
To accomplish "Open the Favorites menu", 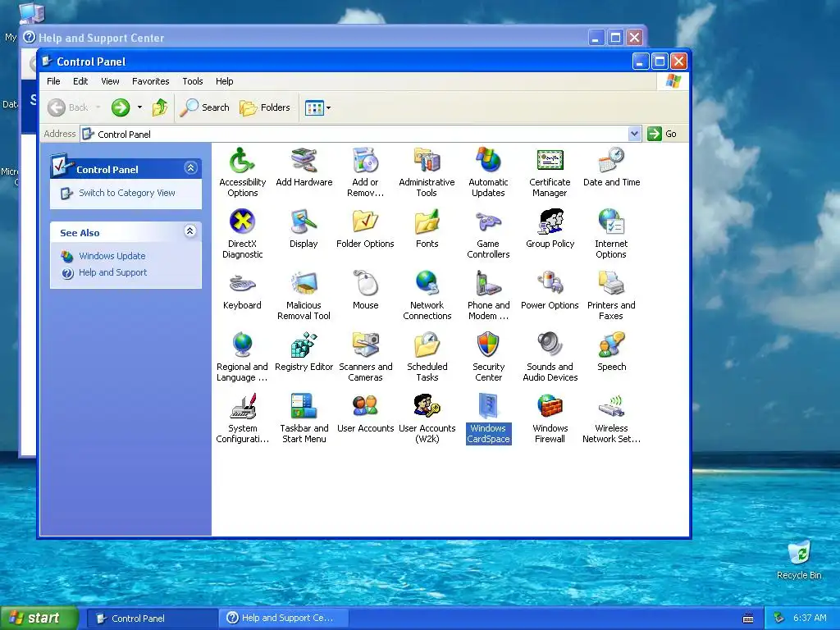I will pos(151,81).
